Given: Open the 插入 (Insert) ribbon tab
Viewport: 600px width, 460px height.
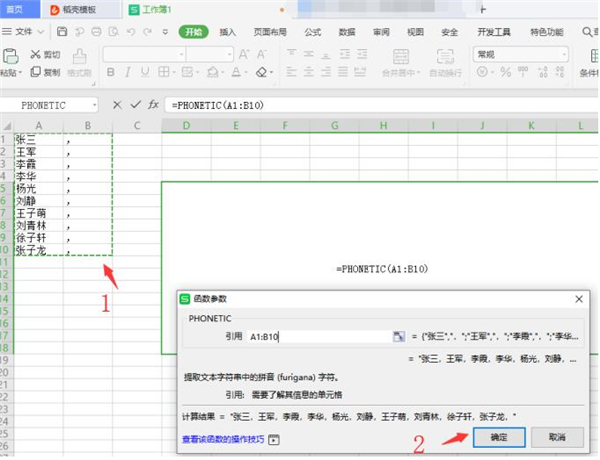Looking at the screenshot, I should 228,32.
